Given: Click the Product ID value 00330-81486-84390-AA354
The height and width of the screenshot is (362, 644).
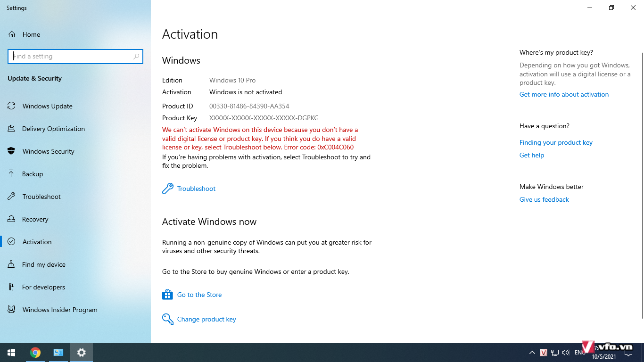Looking at the screenshot, I should click(x=249, y=106).
